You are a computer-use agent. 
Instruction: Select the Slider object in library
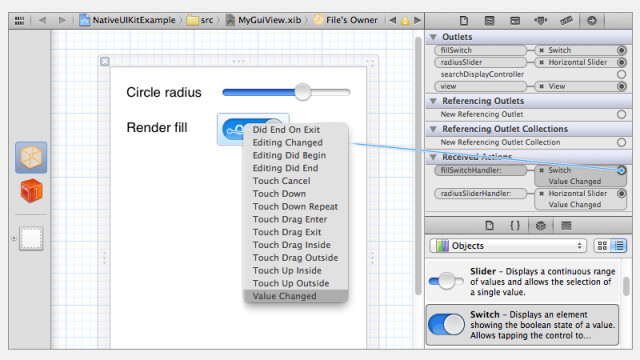click(522, 282)
